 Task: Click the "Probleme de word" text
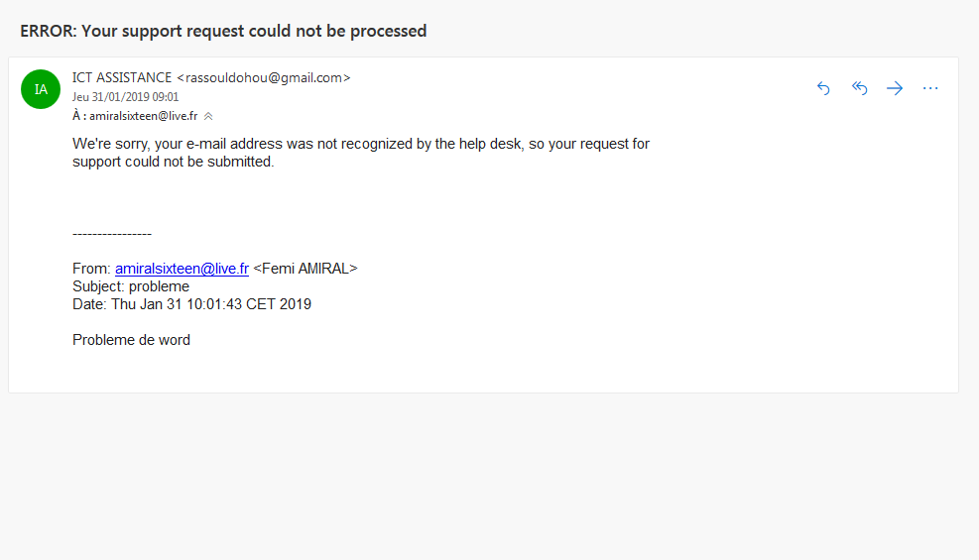coord(131,340)
